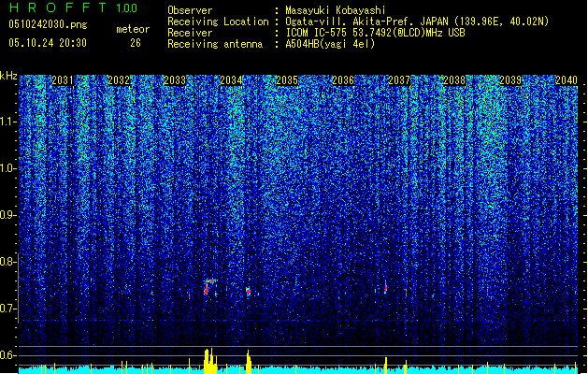588x374 pixels.
Task: Click the Receiver field label
Action: point(190,33)
